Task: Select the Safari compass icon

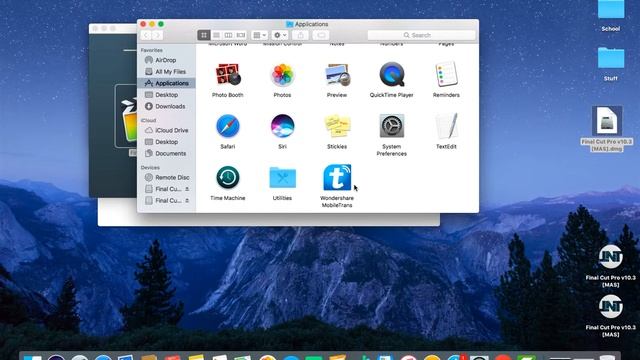Action: 227,126
